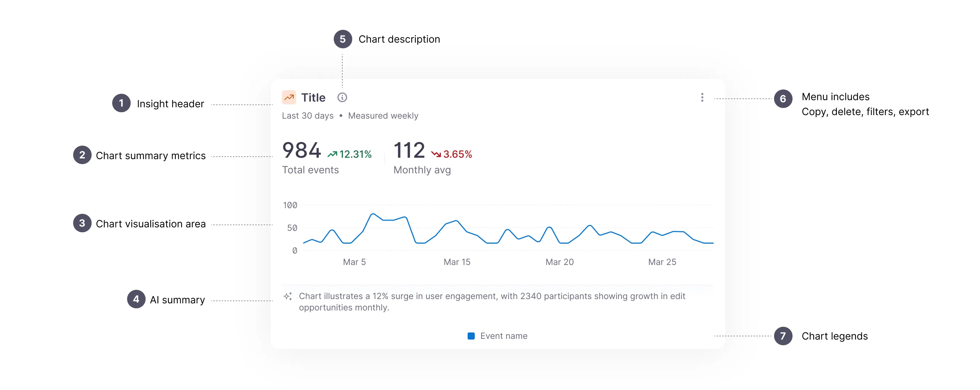This screenshot has width=980, height=390.
Task: Click annotation badge number 5
Action: click(342, 39)
